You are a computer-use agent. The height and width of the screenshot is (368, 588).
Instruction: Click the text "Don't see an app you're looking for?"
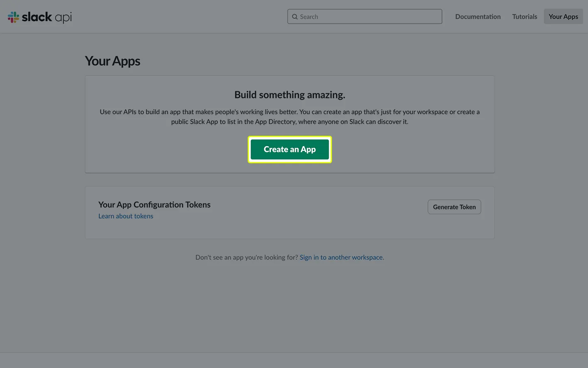coord(246,258)
